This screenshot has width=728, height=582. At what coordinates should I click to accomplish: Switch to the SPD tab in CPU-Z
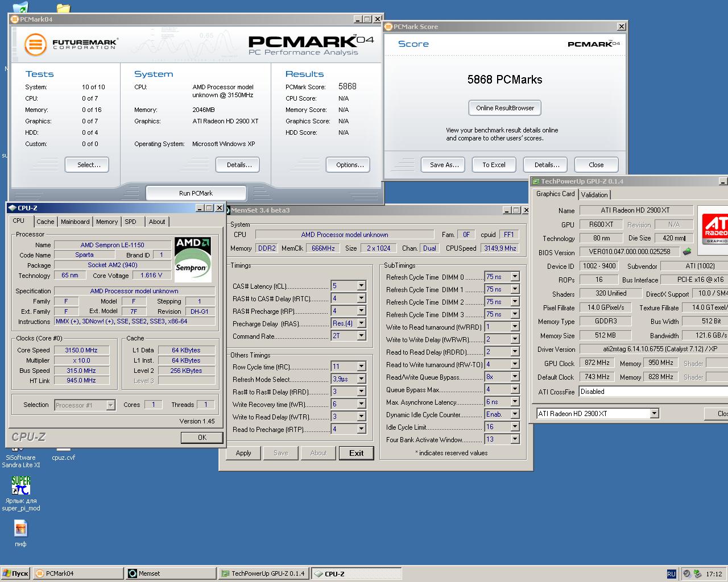tap(131, 222)
